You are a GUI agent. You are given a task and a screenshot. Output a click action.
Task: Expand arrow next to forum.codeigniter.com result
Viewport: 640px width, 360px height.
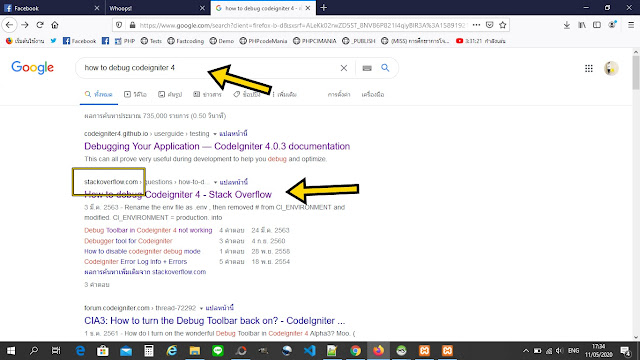coord(201,308)
